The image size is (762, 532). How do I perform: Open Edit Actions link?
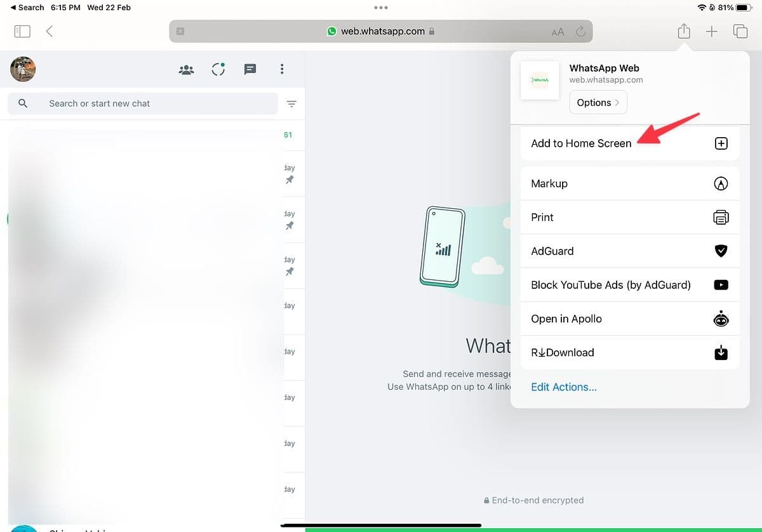[x=564, y=387]
